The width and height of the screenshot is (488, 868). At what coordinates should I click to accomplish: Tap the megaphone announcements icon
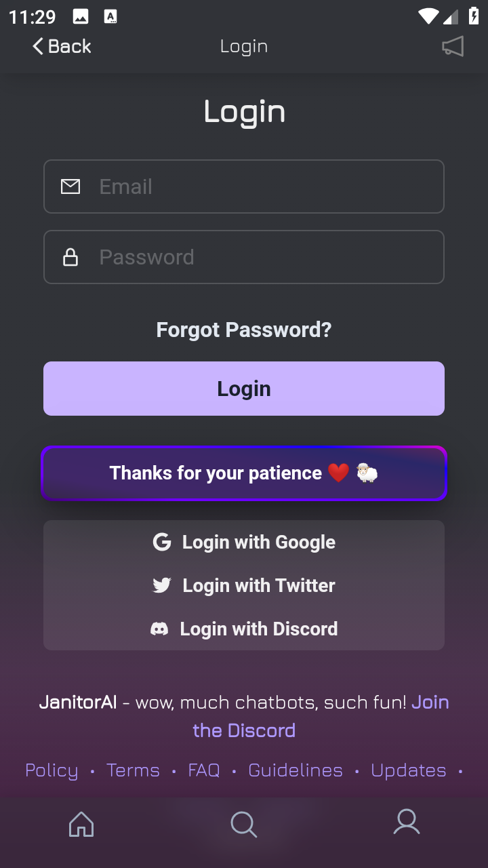click(x=453, y=46)
